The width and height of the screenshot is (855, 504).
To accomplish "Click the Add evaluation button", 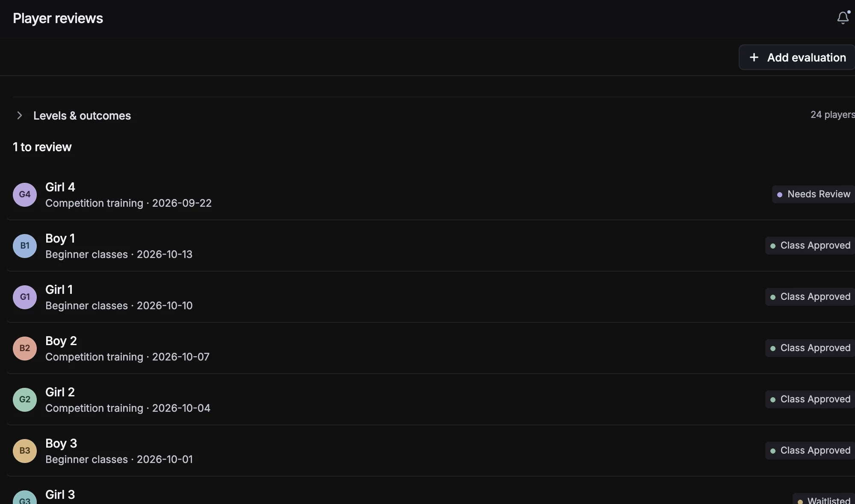I will pos(797,57).
